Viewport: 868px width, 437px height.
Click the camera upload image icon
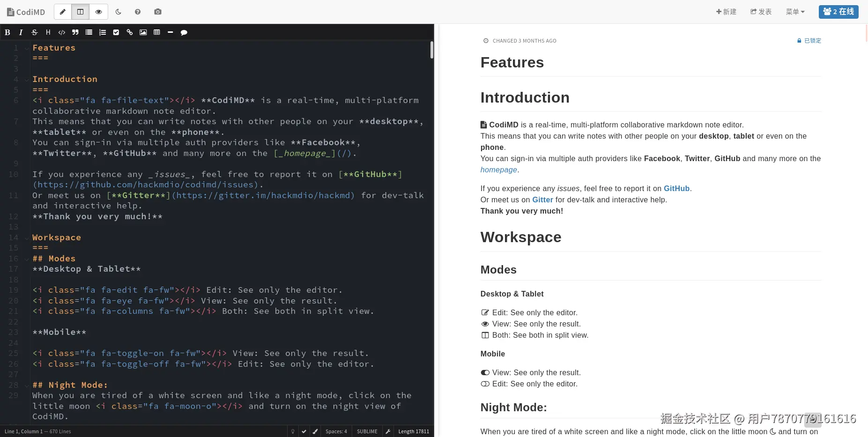[158, 12]
